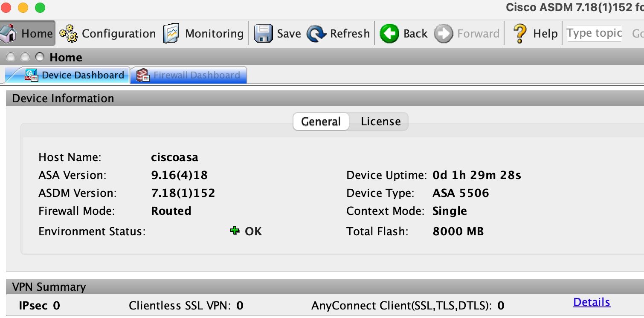The height and width of the screenshot is (318, 644).
Task: Click the Environment Status label
Action: pyautogui.click(x=92, y=231)
